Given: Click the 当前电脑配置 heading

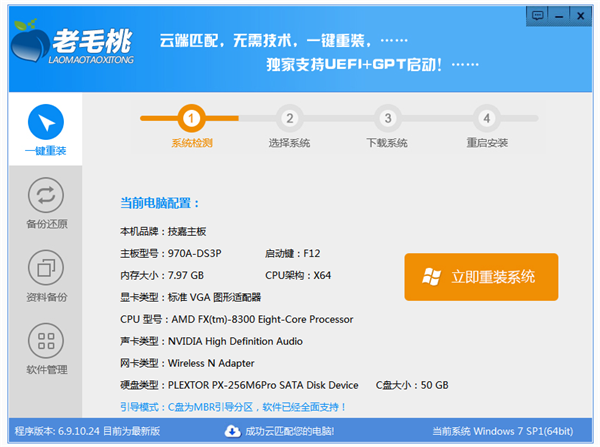Looking at the screenshot, I should tap(160, 203).
